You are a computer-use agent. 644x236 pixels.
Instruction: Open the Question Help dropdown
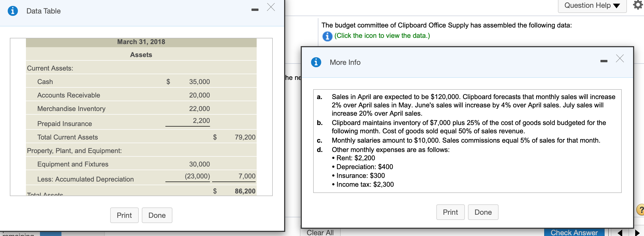coord(592,5)
